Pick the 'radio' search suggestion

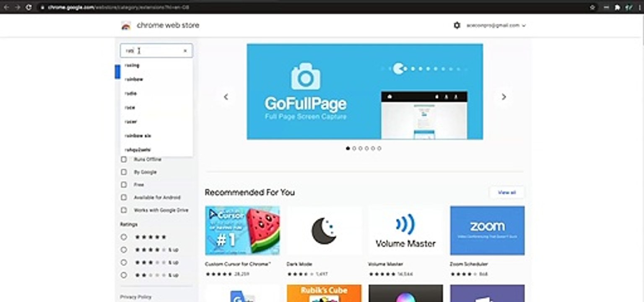[156, 93]
